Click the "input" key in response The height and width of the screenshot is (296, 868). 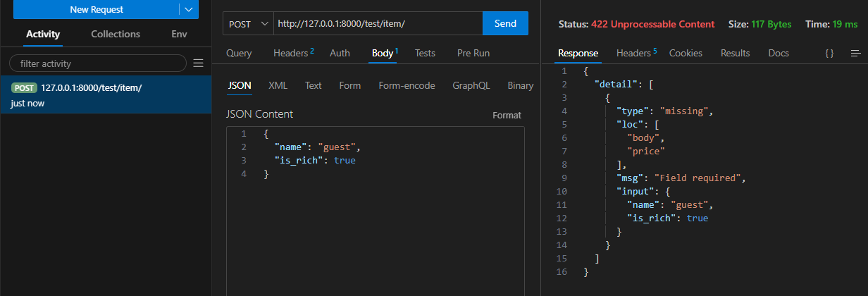pyautogui.click(x=637, y=191)
